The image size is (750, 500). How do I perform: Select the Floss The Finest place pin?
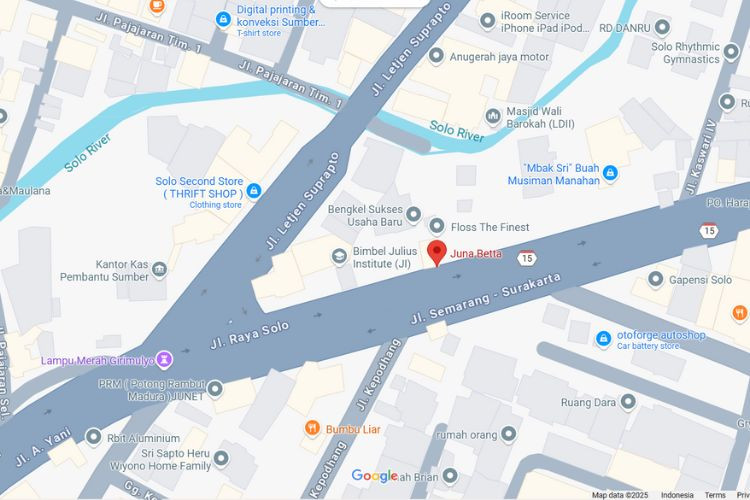point(437,226)
